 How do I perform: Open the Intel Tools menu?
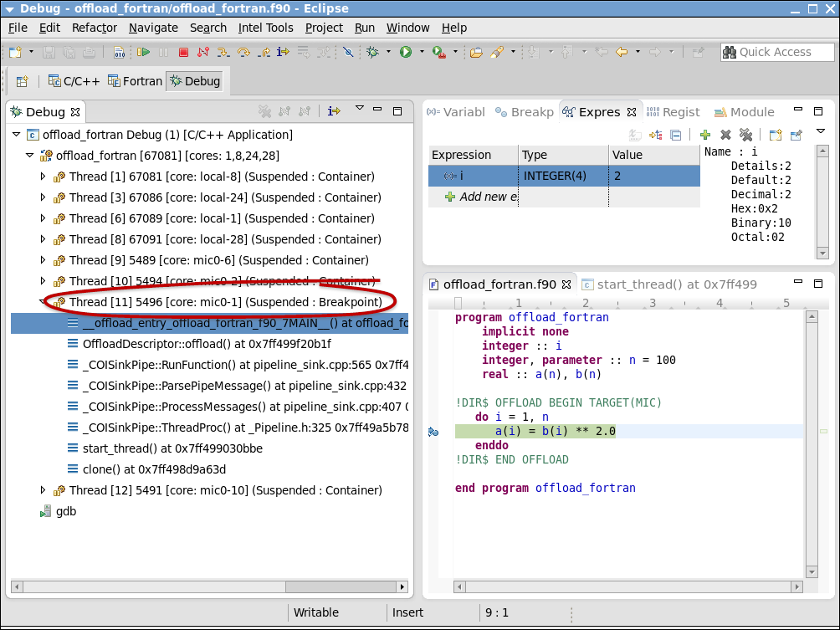pyautogui.click(x=266, y=28)
